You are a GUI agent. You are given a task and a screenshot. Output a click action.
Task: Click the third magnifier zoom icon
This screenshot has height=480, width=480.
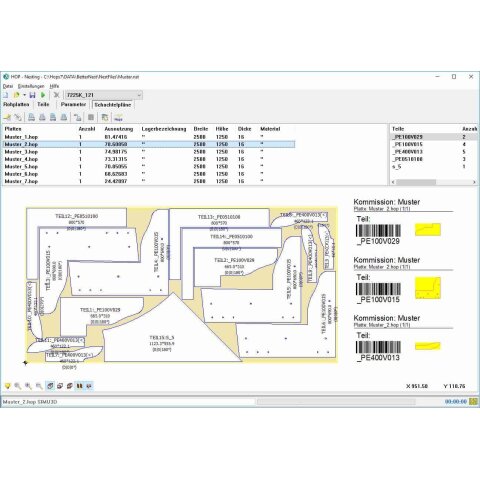click(x=39, y=386)
